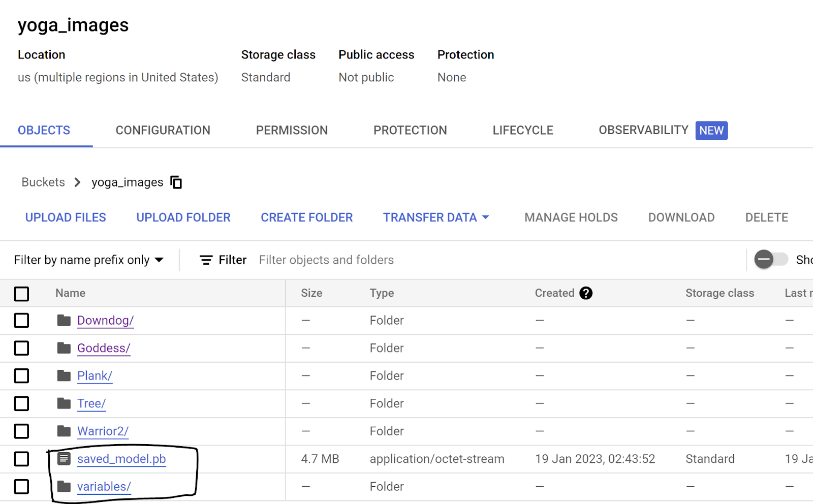
Task: Check the box for saved_model.pb
Action: (21, 459)
